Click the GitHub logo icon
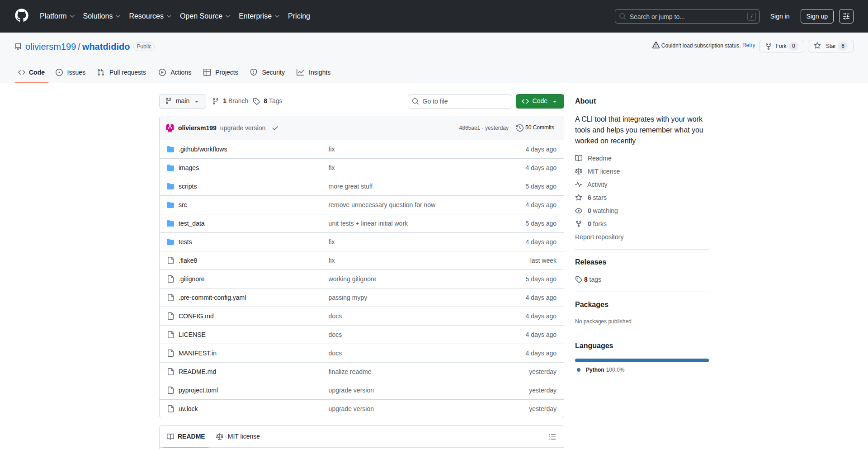The width and height of the screenshot is (868, 449). pyautogui.click(x=22, y=16)
